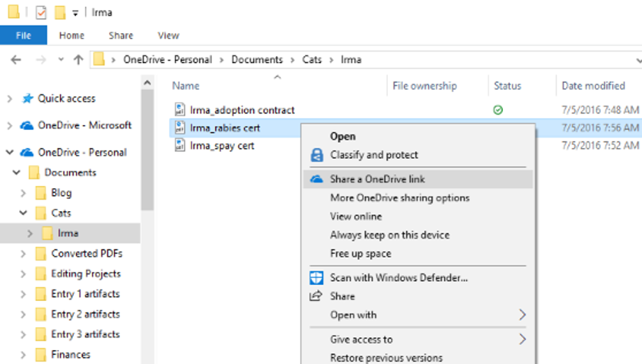Sort by the Name column header
Screen dimensions: 642x364
(186, 86)
